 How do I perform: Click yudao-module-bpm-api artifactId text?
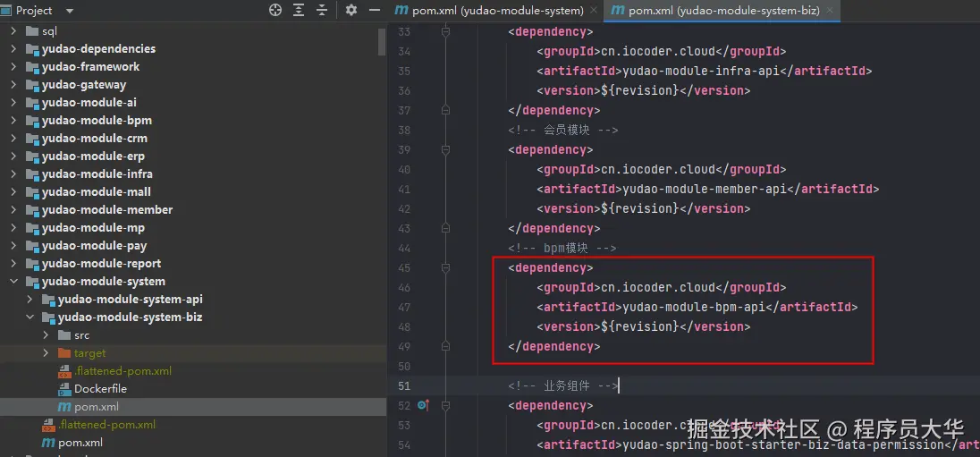(x=693, y=307)
